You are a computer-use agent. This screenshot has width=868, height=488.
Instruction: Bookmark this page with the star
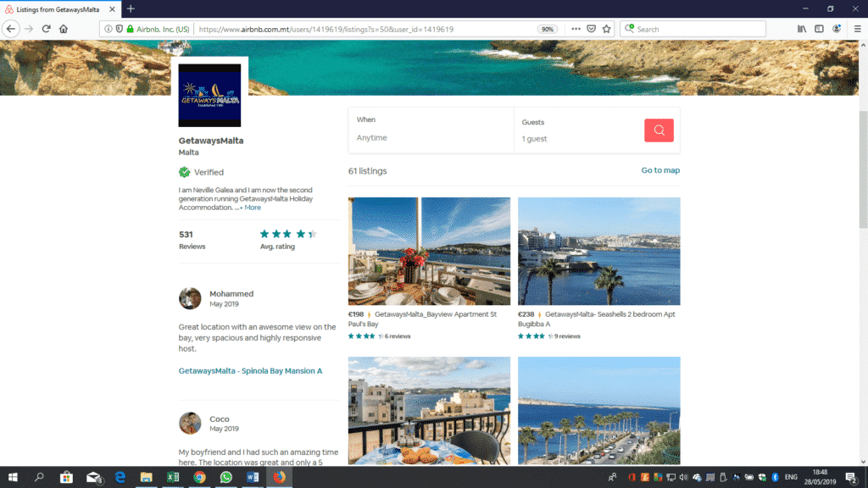pos(607,29)
